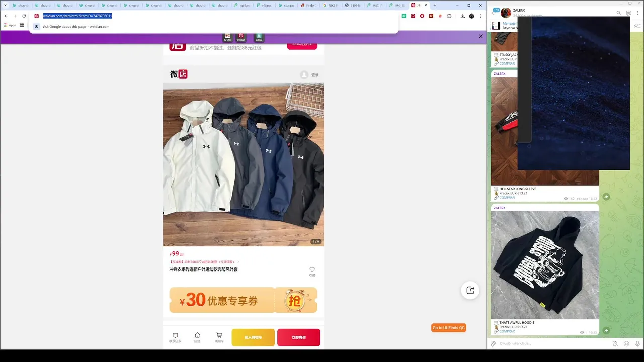This screenshot has height=362, width=644.
Task: Open the Telegram emoji picker
Action: pyautogui.click(x=626, y=344)
